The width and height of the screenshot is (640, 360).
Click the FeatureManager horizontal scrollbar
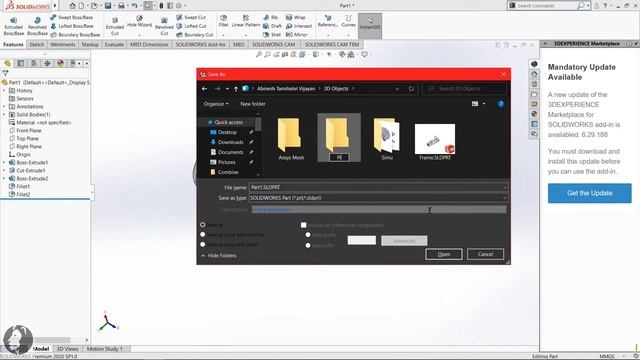[52, 340]
